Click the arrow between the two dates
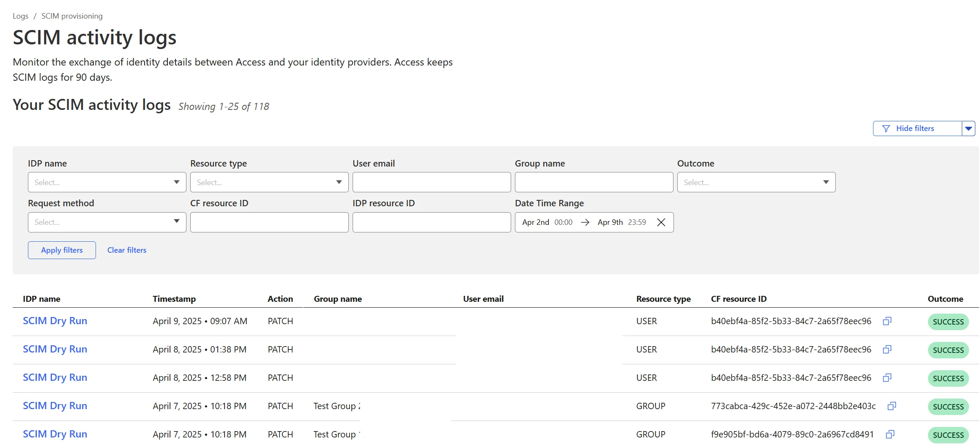 [x=585, y=222]
